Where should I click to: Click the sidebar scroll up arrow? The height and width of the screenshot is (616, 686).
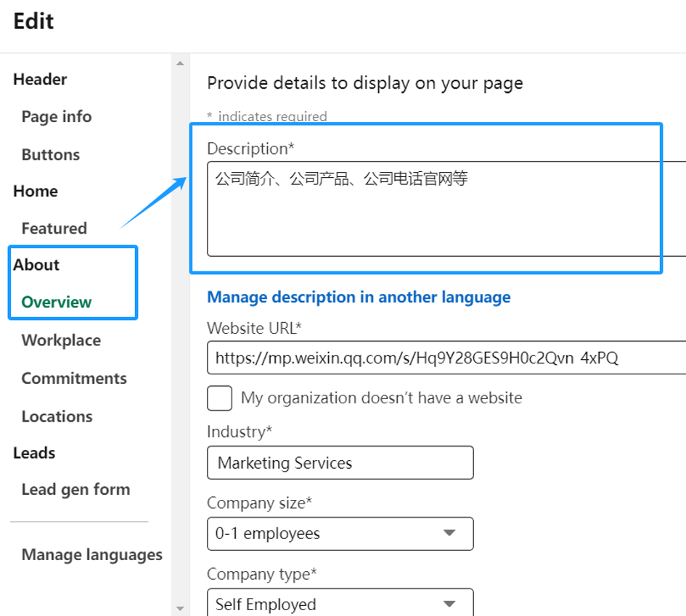point(180,63)
